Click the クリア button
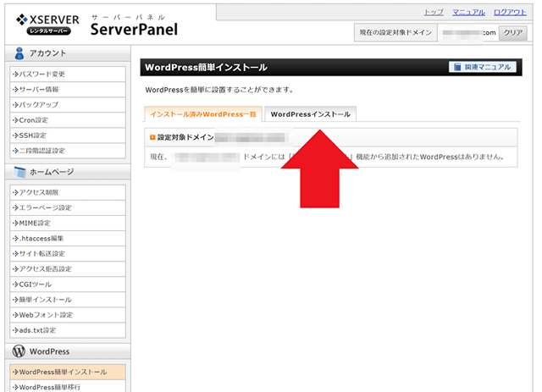Image resolution: width=542 pixels, height=392 pixels. 513,33
